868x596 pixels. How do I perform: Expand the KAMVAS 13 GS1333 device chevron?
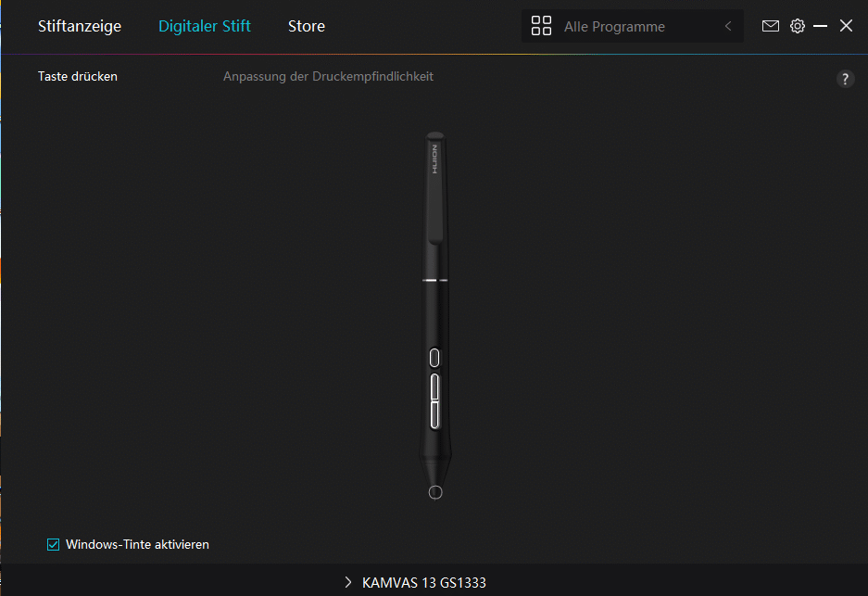[347, 582]
